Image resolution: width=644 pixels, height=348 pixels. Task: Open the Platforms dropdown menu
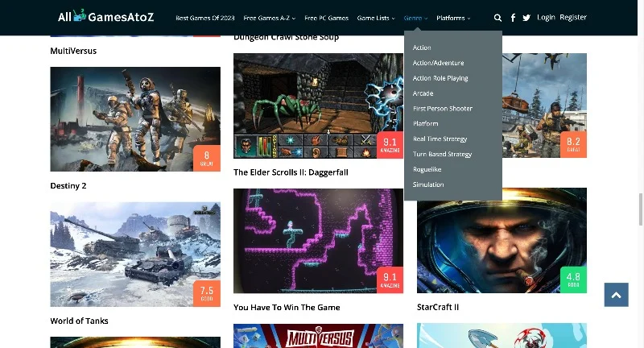click(x=453, y=18)
